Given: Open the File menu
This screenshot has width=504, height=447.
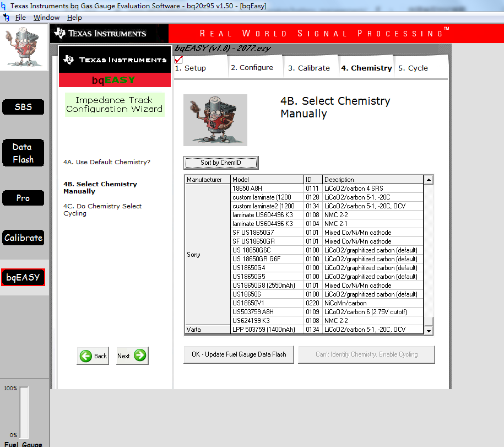Looking at the screenshot, I should pos(20,18).
